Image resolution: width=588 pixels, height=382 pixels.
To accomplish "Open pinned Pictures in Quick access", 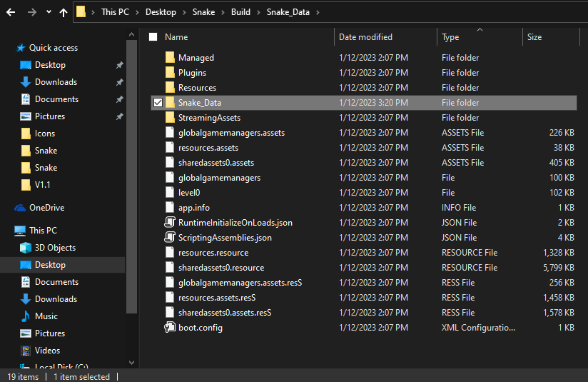I will (x=50, y=116).
